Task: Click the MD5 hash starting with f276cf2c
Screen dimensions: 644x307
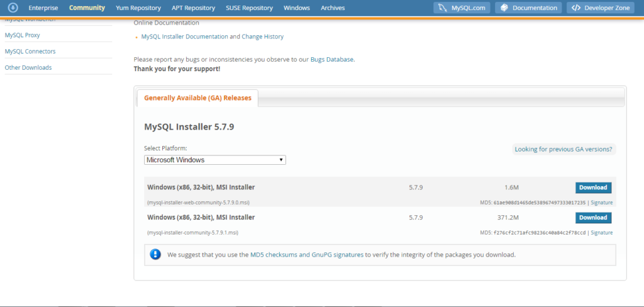Action: pyautogui.click(x=540, y=233)
